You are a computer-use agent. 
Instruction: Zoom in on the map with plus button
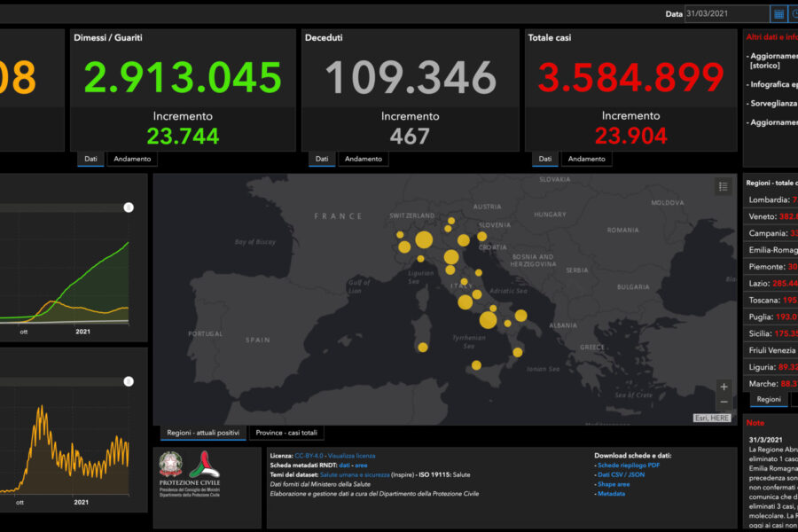[724, 387]
